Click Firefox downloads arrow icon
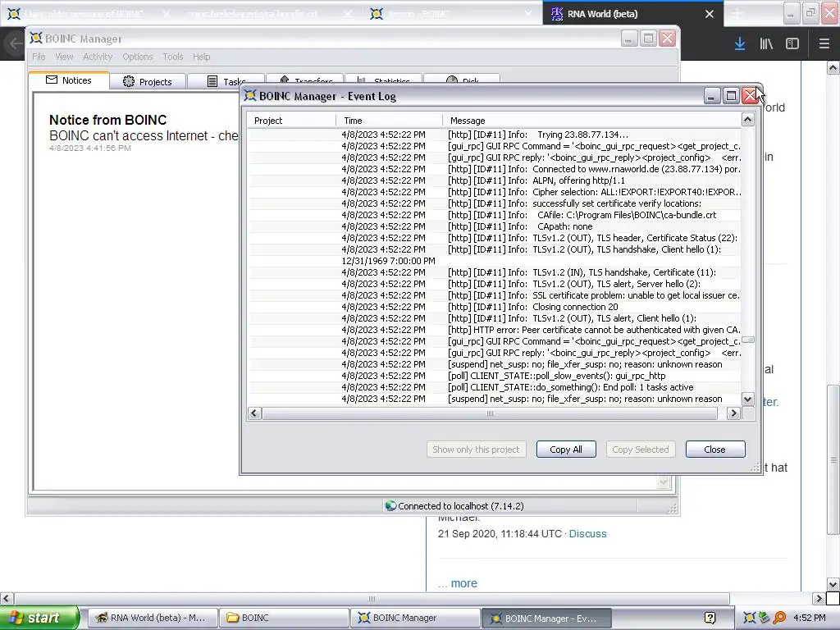The image size is (840, 630). click(x=740, y=44)
